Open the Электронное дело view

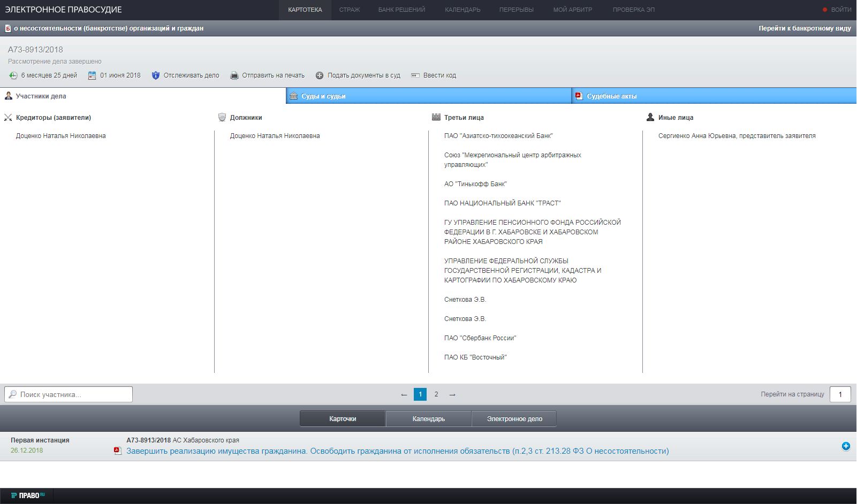tap(514, 419)
